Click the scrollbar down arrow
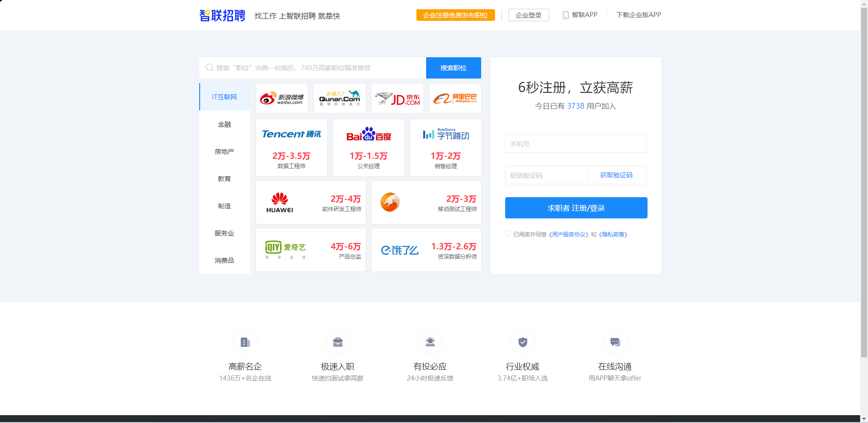This screenshot has height=423, width=868. point(864,419)
